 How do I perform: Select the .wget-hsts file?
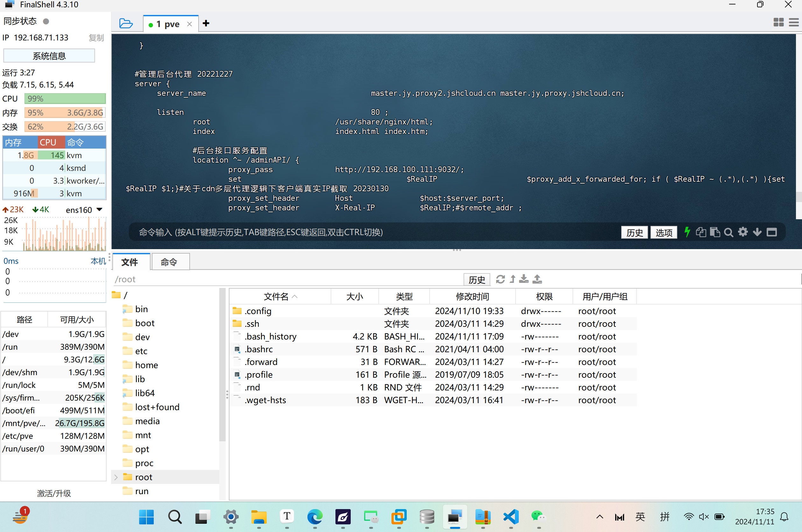point(433,400)
